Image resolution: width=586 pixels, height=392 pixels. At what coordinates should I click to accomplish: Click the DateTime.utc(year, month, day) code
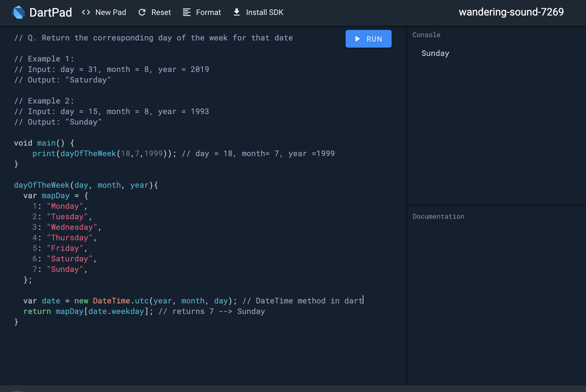coord(163,301)
